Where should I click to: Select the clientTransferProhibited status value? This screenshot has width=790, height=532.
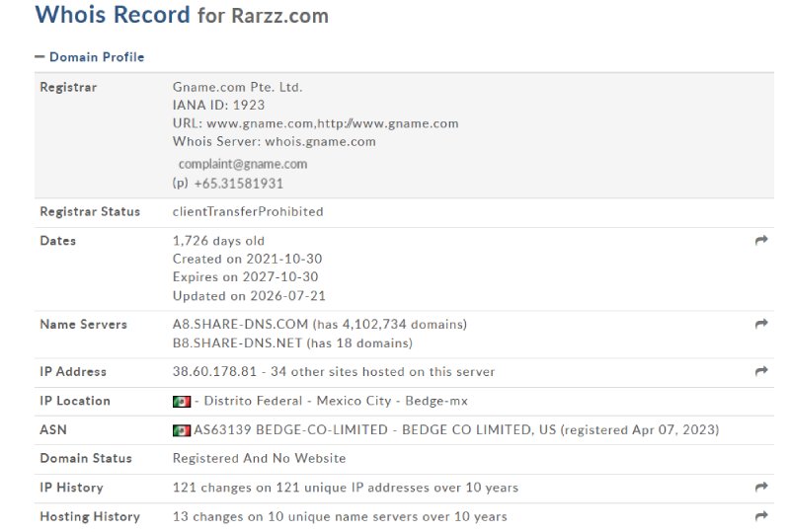248,211
